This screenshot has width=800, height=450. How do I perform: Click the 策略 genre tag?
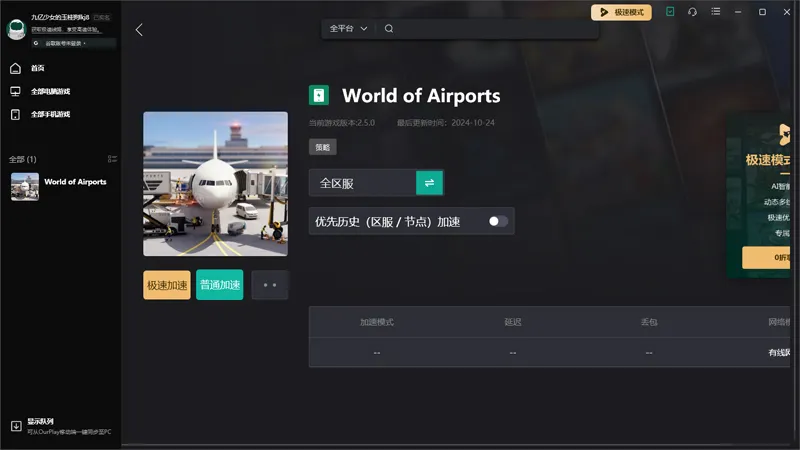[x=322, y=147]
